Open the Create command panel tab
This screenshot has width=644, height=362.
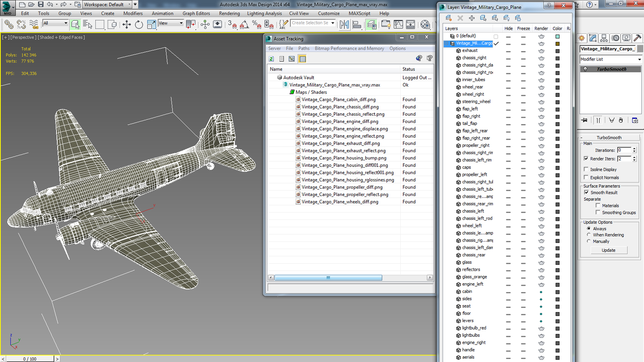click(582, 38)
